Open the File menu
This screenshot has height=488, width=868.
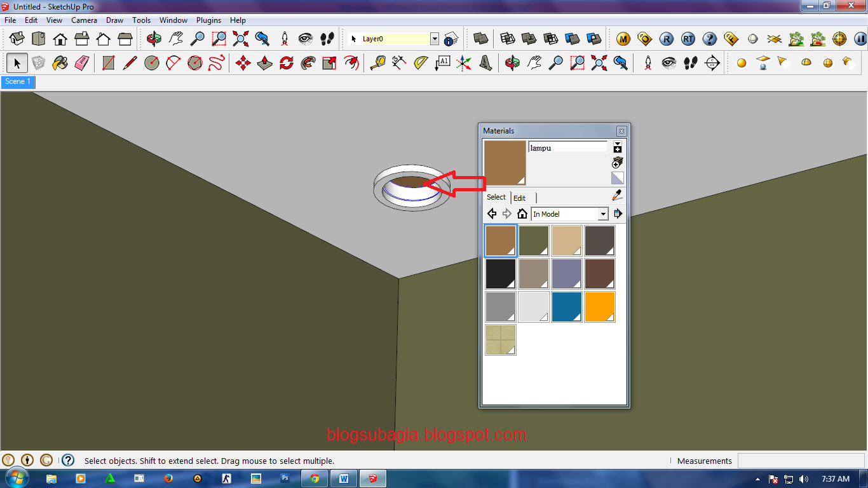click(x=10, y=20)
